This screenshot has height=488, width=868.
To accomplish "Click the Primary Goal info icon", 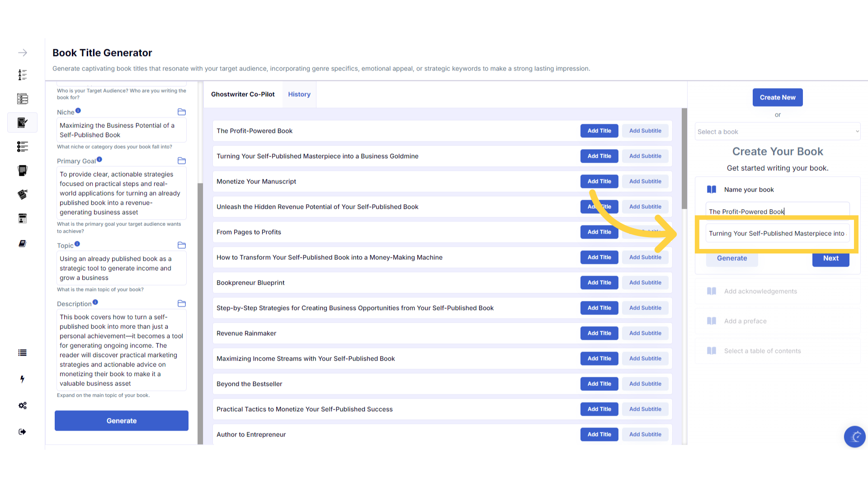I will tap(99, 160).
